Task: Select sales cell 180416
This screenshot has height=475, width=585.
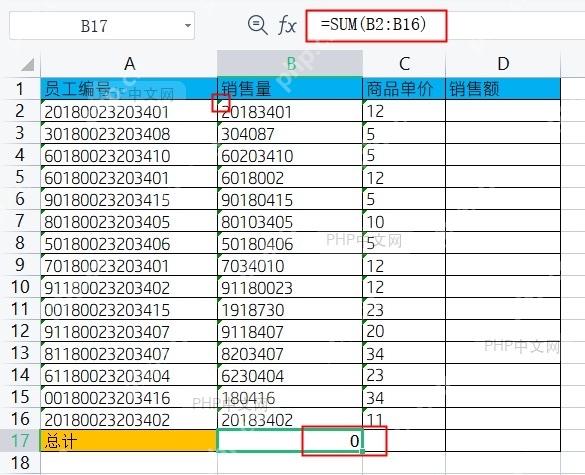Action: tap(290, 397)
